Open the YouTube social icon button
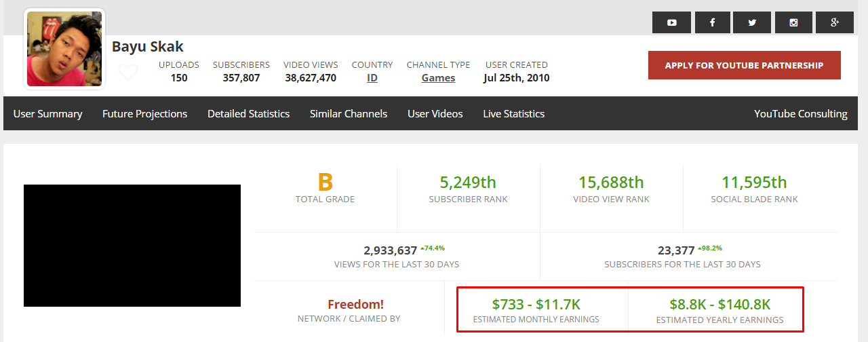This screenshot has width=868, height=342. click(671, 22)
